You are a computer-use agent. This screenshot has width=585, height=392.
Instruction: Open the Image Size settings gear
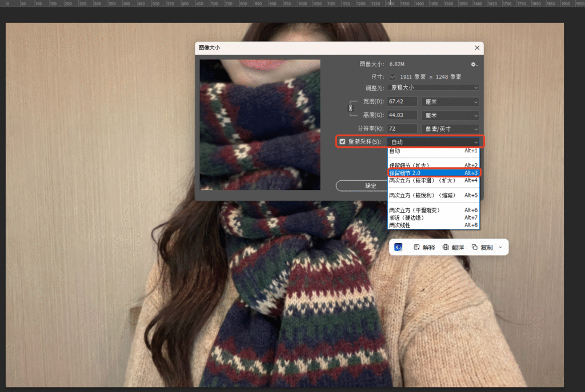pos(474,64)
